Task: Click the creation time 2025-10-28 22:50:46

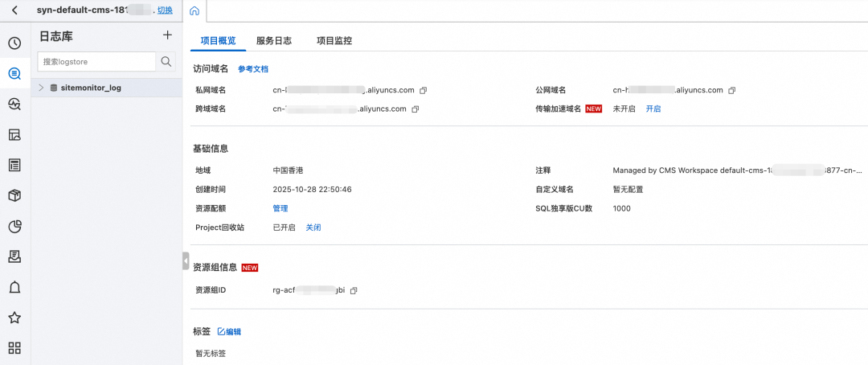Action: click(x=312, y=190)
